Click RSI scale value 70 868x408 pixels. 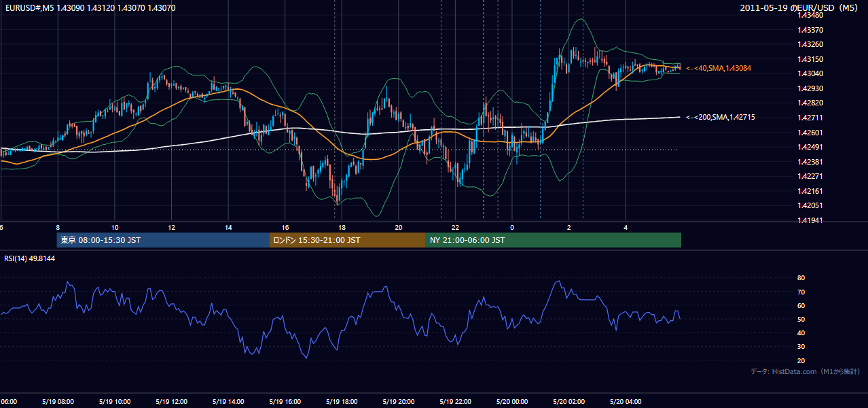[801, 292]
